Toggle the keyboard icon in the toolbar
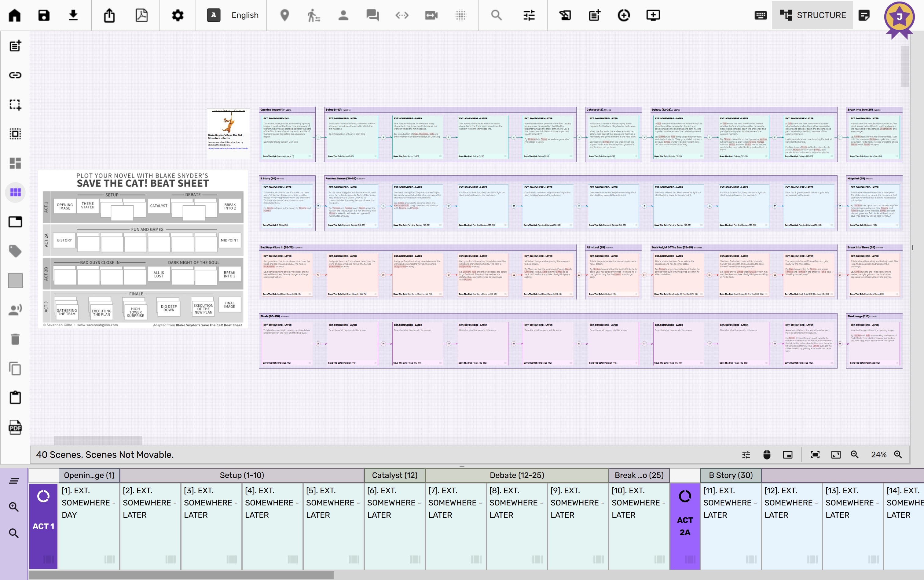This screenshot has height=580, width=924. click(761, 15)
